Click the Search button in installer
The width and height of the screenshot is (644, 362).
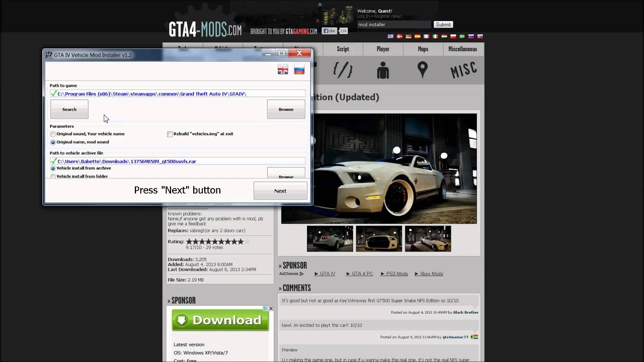(69, 109)
